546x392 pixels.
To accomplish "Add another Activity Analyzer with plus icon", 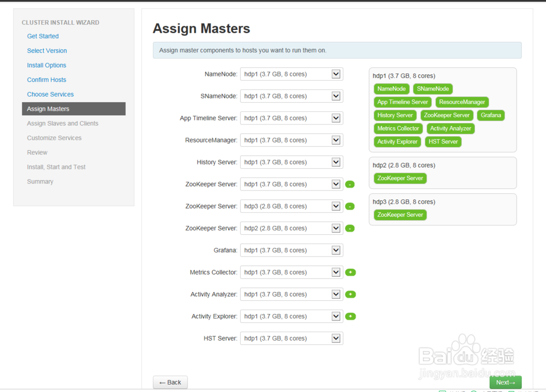I will (351, 294).
